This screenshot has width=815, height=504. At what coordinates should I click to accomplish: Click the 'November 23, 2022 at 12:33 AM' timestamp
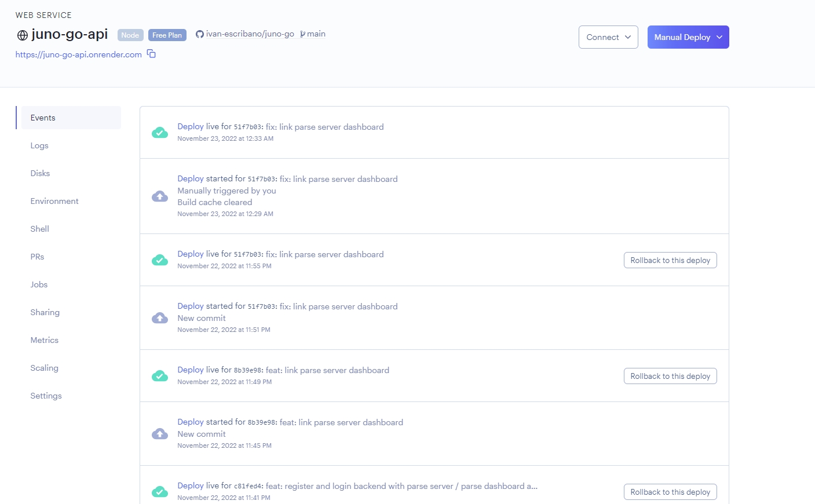point(225,138)
